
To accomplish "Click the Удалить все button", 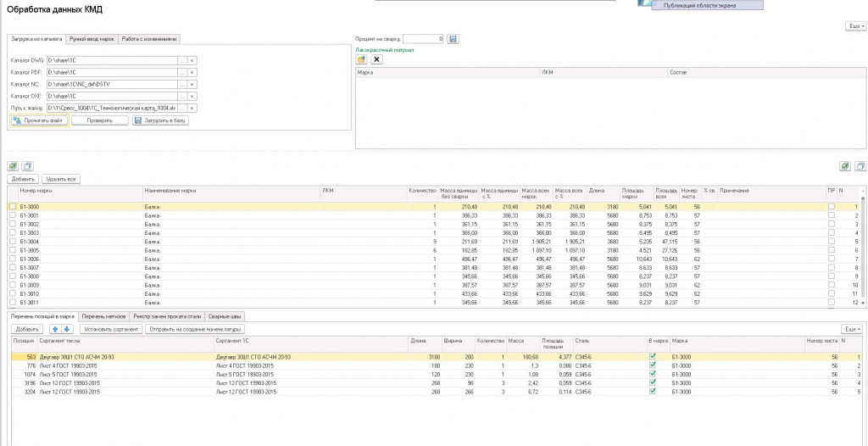I will [x=61, y=179].
